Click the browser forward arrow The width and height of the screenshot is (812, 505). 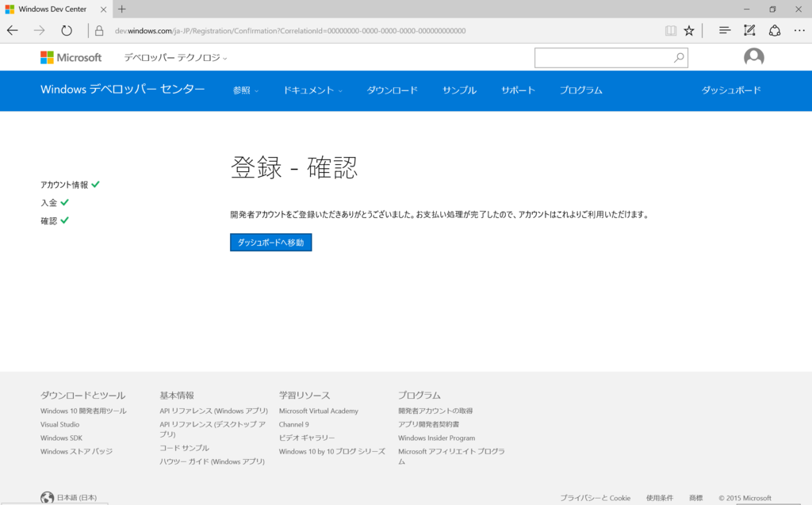[x=40, y=31]
